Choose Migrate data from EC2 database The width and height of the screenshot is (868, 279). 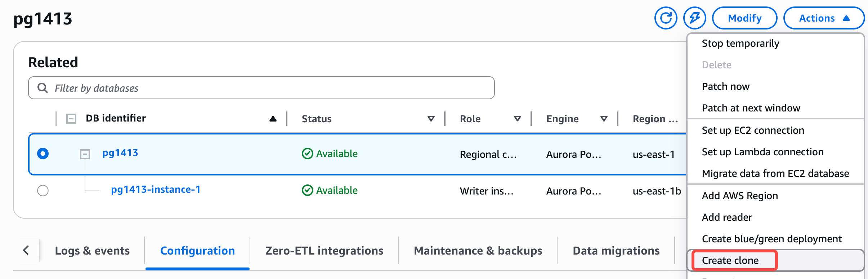775,173
